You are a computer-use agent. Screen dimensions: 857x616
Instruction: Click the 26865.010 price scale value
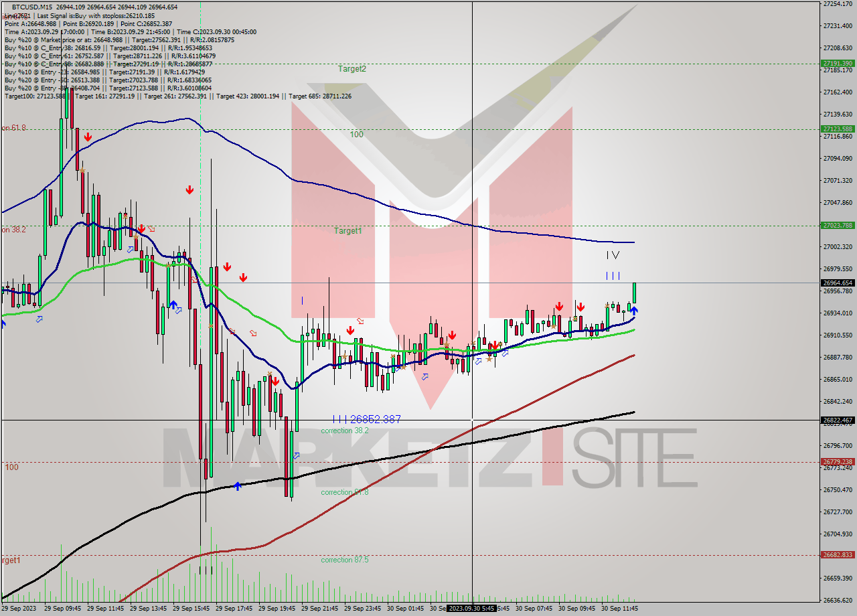click(x=838, y=379)
